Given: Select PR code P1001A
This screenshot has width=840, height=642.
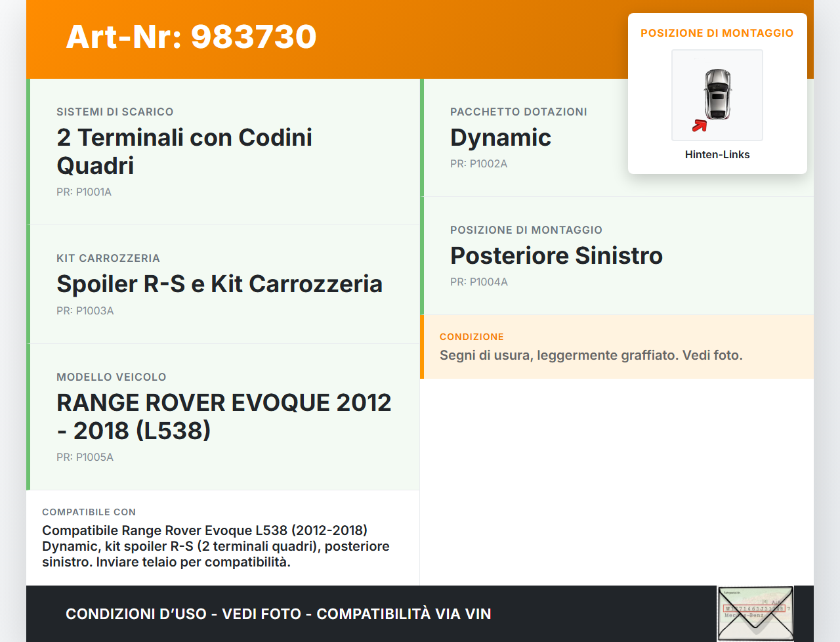Looking at the screenshot, I should point(84,192).
